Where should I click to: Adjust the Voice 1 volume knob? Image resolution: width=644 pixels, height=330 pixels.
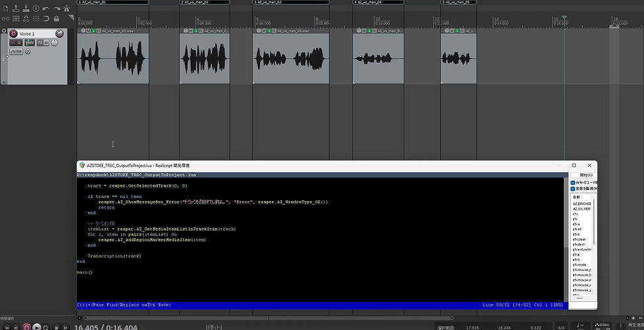(x=60, y=34)
